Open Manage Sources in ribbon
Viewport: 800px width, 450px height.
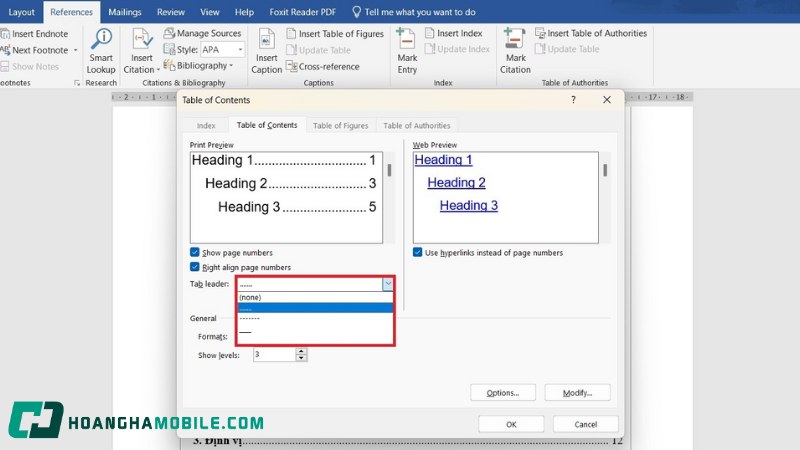[201, 33]
